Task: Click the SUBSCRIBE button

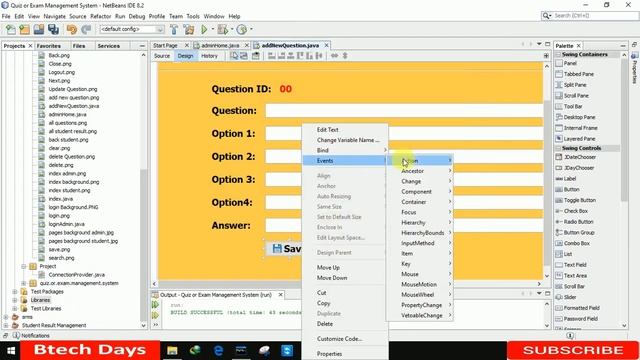Action: point(573,350)
